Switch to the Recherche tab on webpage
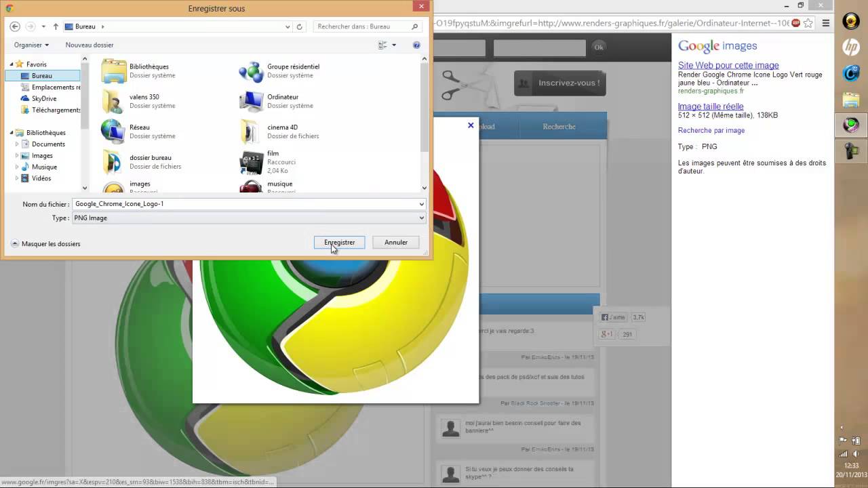The image size is (868, 488). click(x=559, y=127)
